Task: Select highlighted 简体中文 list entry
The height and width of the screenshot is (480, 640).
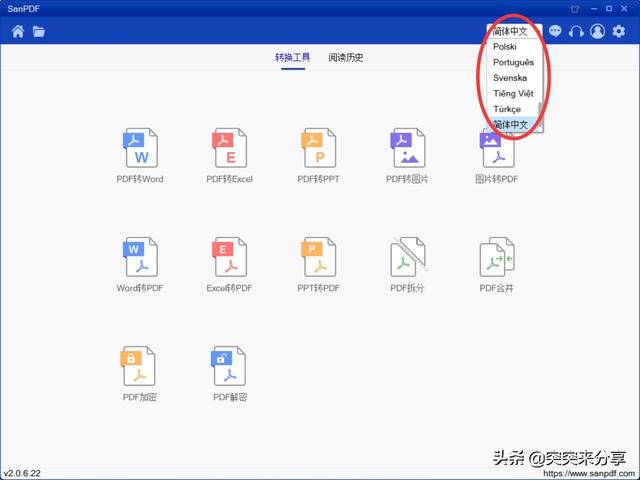Action: pyautogui.click(x=513, y=124)
